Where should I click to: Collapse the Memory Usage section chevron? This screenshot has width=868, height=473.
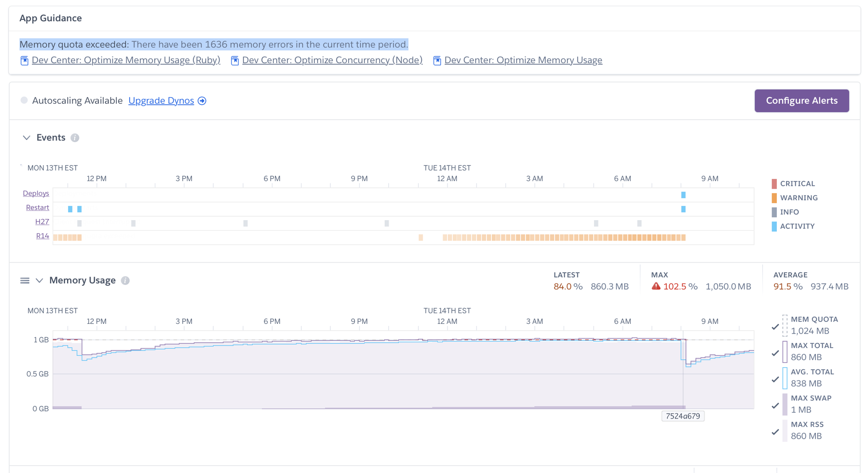pyautogui.click(x=40, y=280)
